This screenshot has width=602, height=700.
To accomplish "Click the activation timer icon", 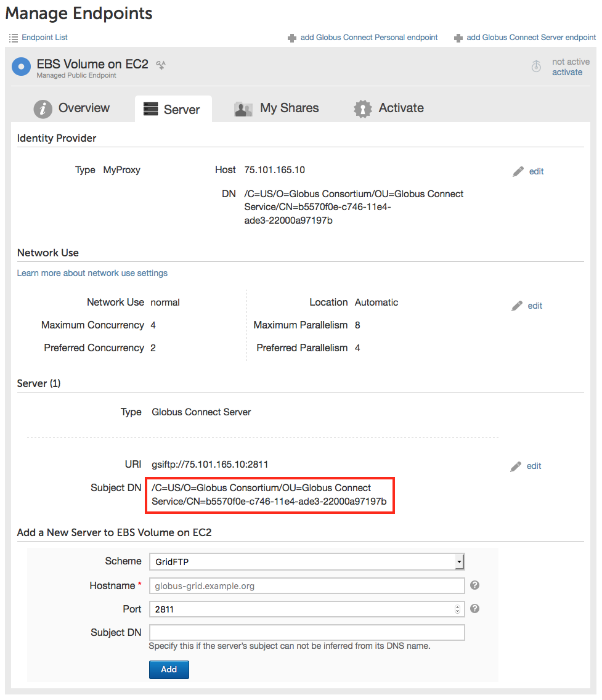I will [536, 67].
